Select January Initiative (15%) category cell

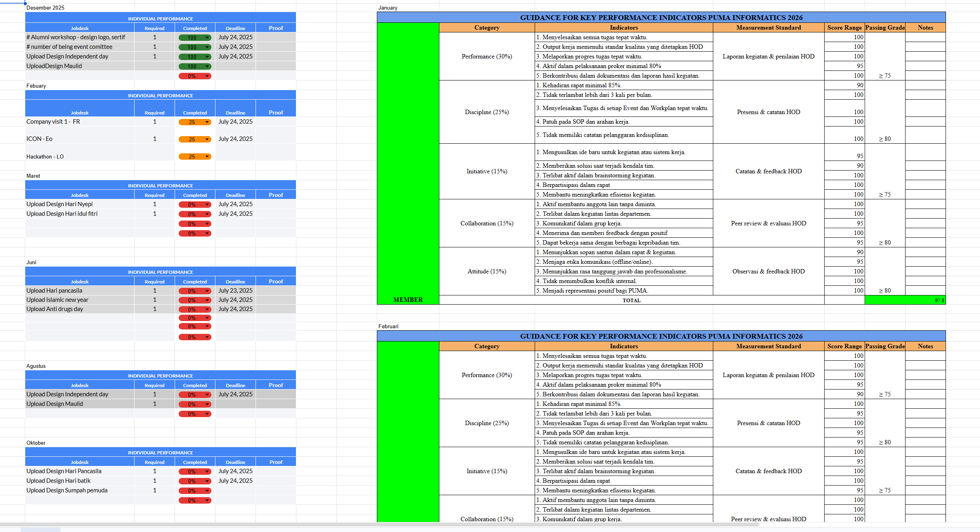click(x=487, y=171)
